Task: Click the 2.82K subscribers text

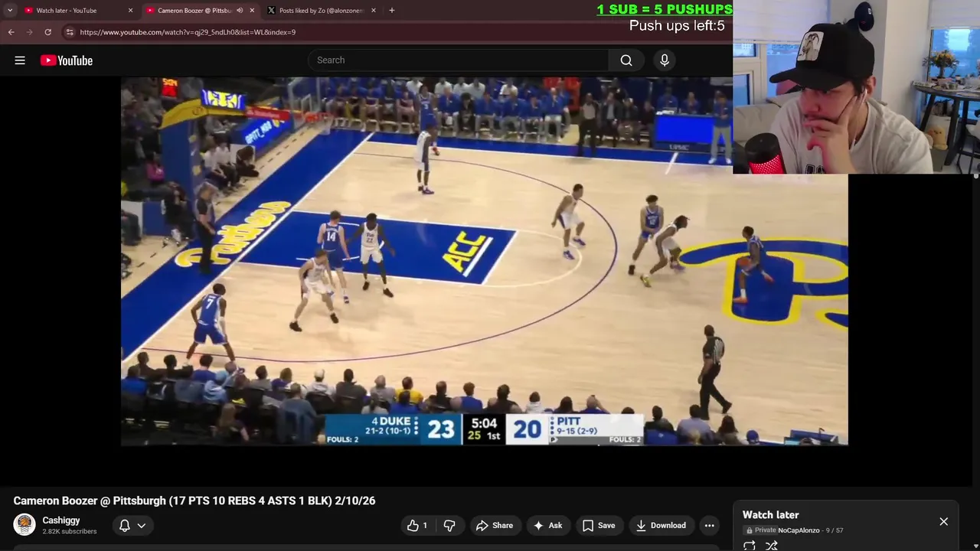Action: tap(70, 532)
